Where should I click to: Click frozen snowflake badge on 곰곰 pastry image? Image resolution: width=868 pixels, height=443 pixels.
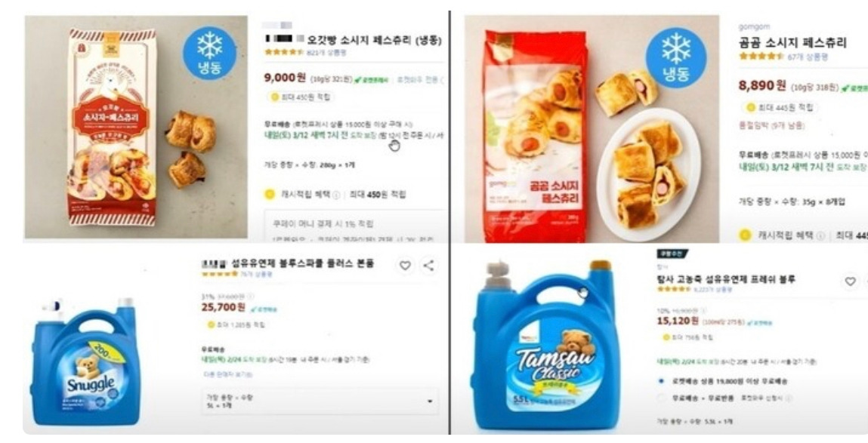676,57
